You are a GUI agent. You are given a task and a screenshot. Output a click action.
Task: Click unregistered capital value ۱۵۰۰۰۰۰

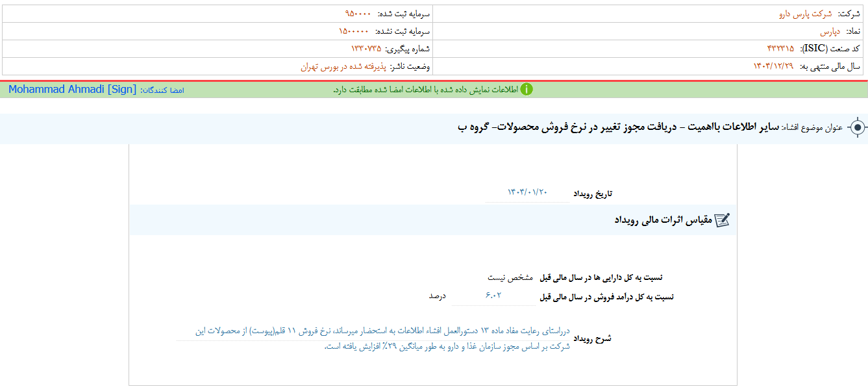pyautogui.click(x=354, y=31)
